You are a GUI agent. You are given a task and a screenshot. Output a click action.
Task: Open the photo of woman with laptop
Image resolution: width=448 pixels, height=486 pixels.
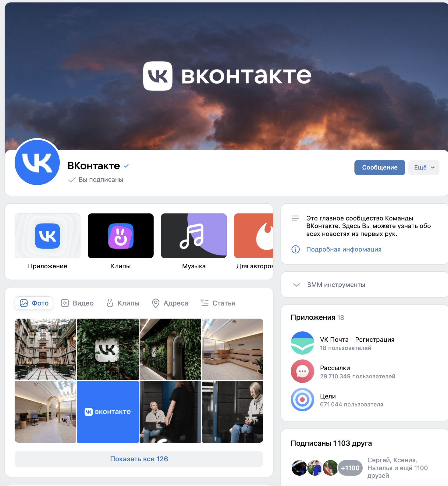click(x=233, y=412)
